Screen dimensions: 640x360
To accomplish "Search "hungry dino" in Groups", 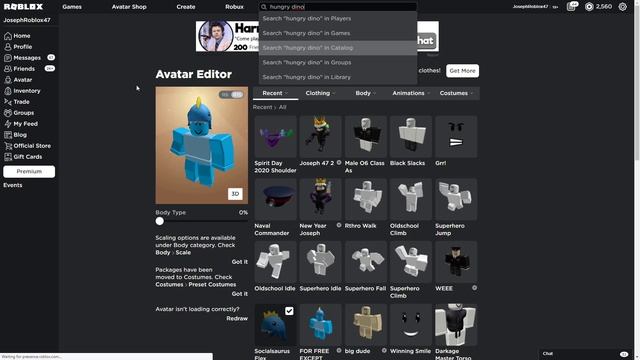I will 338,62.
